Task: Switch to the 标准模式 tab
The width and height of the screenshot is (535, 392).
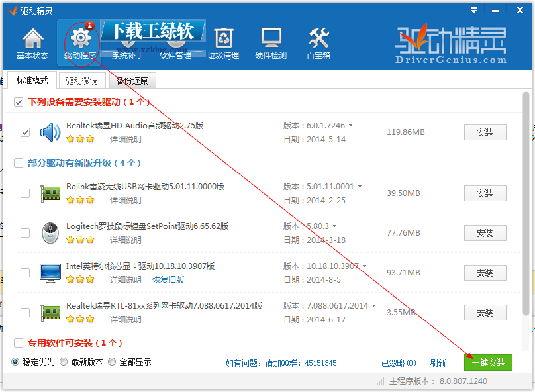Action: [32, 81]
